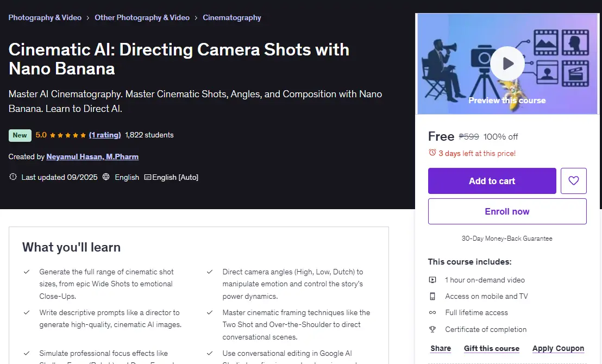
Task: Click the infinity lifetime access icon
Action: tap(432, 312)
